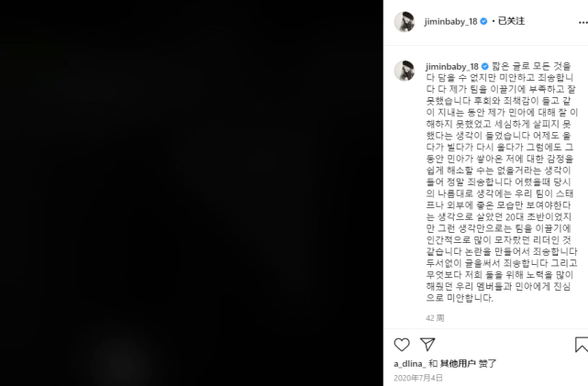Select the last caption line ending 미안합니다
This screenshot has width=588, height=386.
(460, 298)
